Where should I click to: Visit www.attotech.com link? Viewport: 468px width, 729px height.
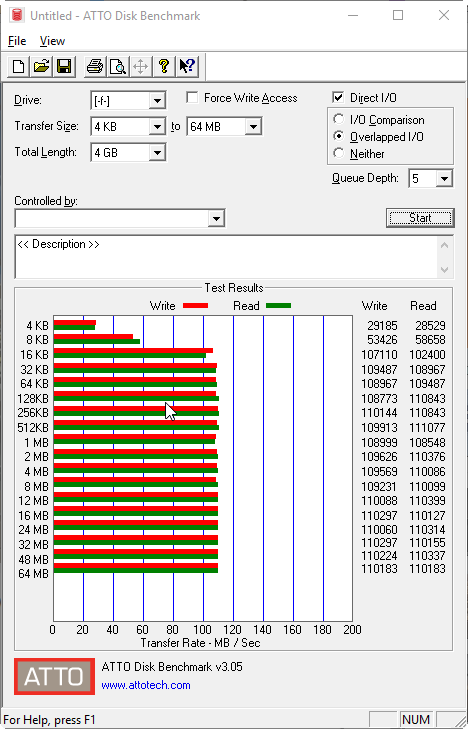coord(146,685)
